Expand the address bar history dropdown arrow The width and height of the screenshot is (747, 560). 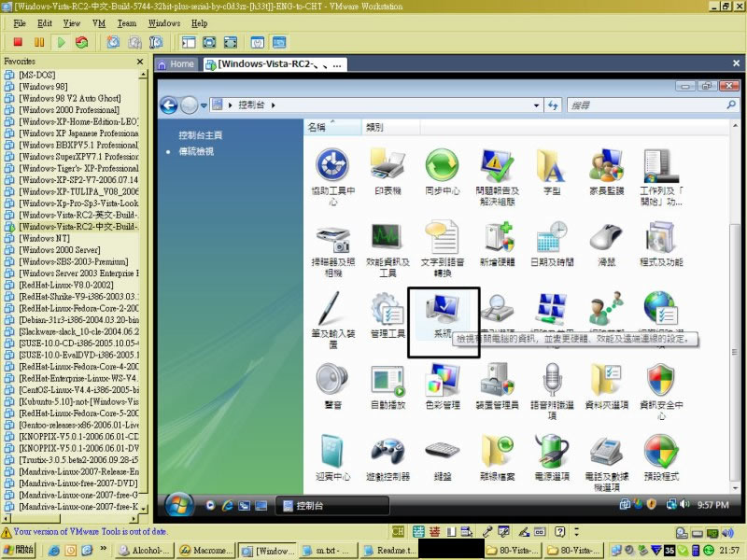(536, 105)
